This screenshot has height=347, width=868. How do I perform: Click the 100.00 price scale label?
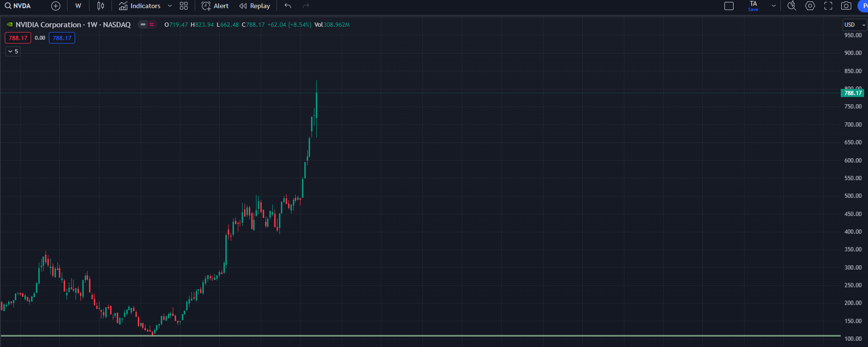pyautogui.click(x=853, y=339)
